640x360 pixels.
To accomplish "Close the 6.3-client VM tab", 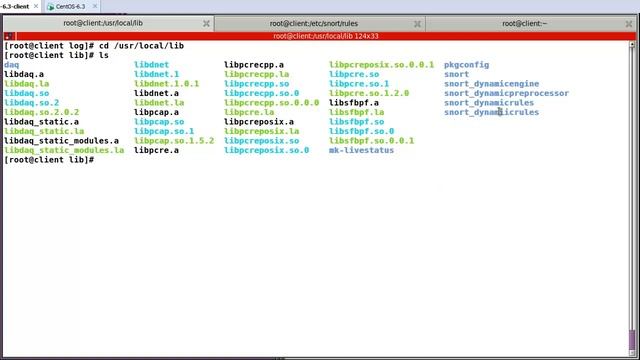I will [36, 6].
